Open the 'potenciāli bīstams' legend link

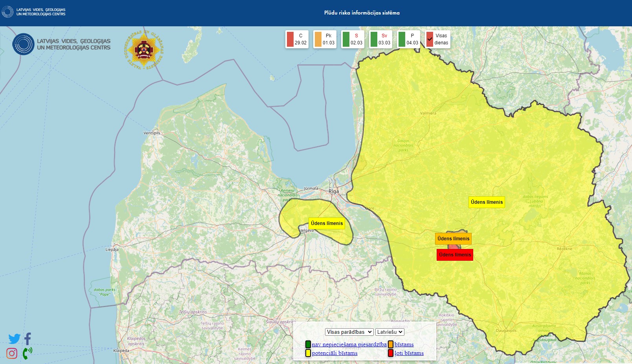tap(334, 353)
